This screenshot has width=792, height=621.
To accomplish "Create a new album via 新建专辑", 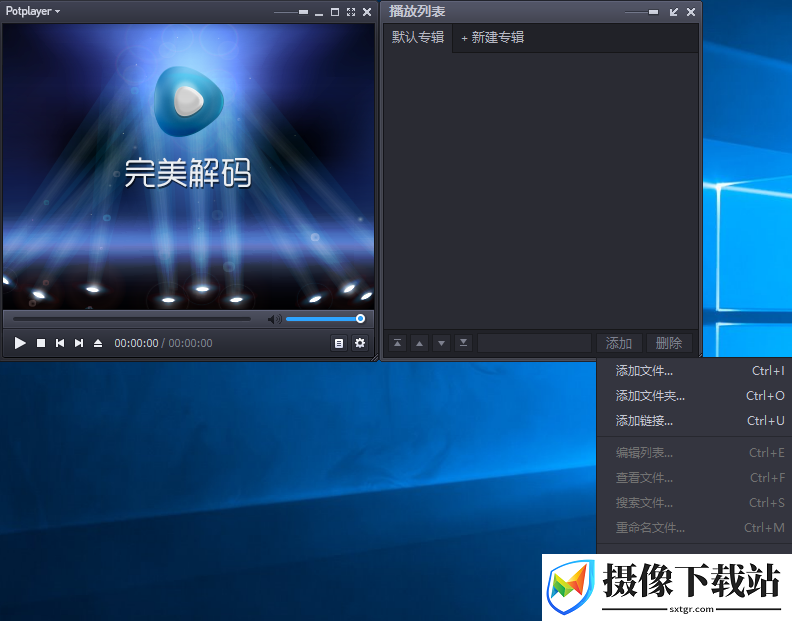I will tap(492, 37).
